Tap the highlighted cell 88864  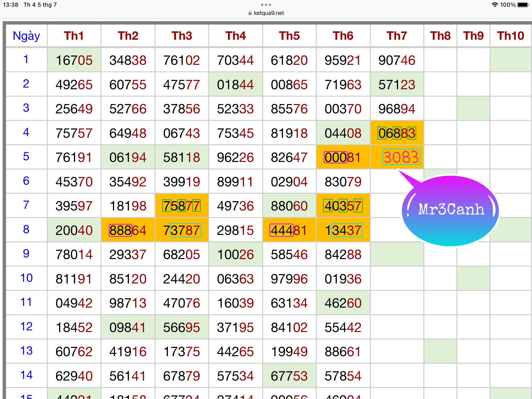[128, 230]
